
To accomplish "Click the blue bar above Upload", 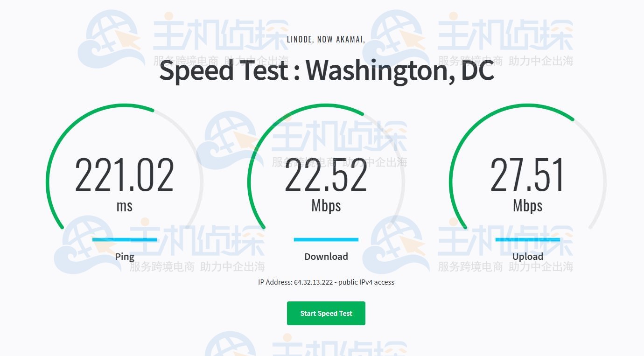I will [527, 240].
